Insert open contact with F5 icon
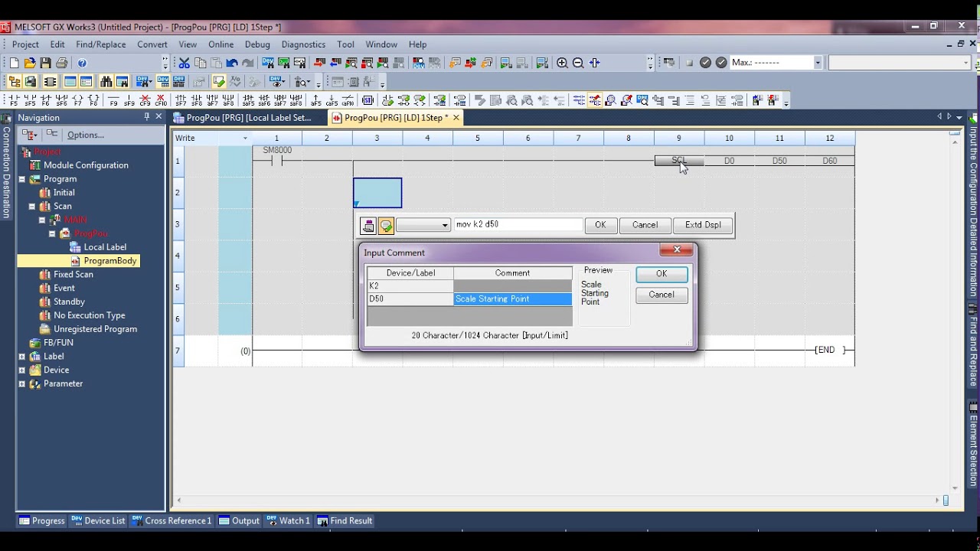 [12, 100]
